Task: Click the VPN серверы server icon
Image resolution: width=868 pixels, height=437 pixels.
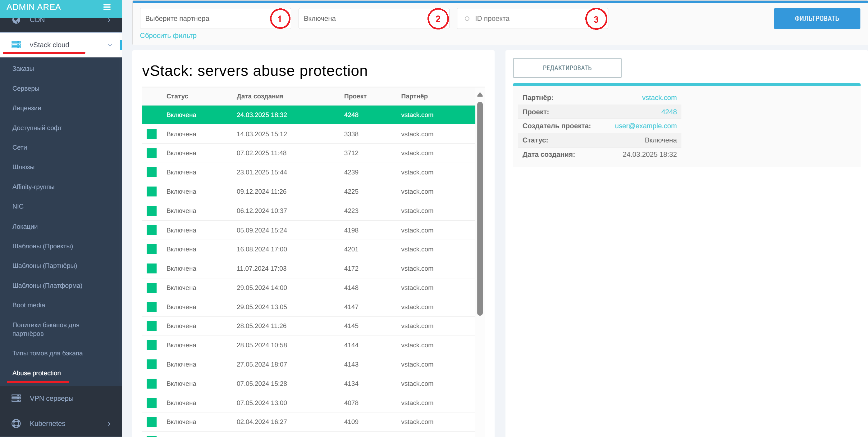Action: [16, 398]
